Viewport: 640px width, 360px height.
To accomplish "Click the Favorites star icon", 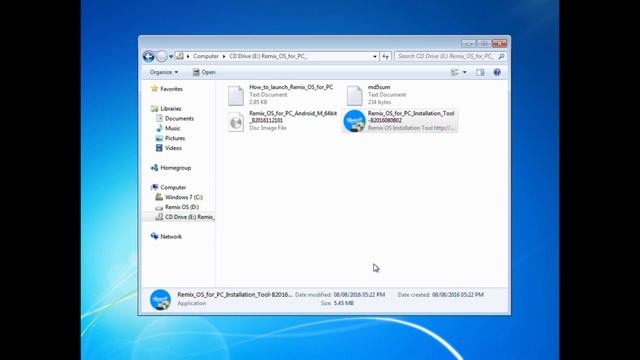I will point(154,89).
